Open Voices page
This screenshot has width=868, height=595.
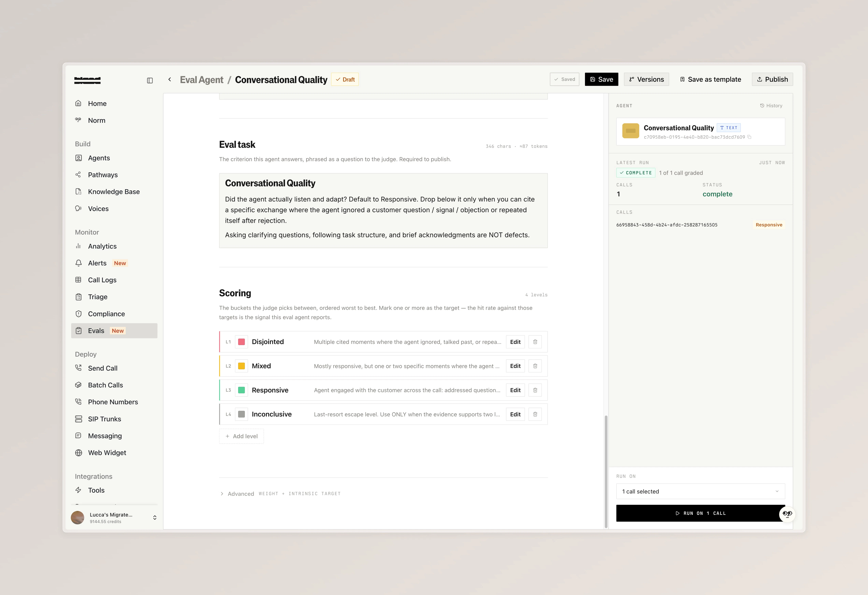(x=114, y=208)
